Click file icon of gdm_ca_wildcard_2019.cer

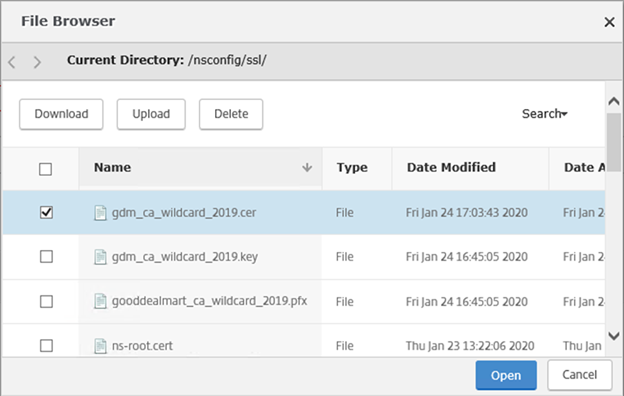(100, 213)
